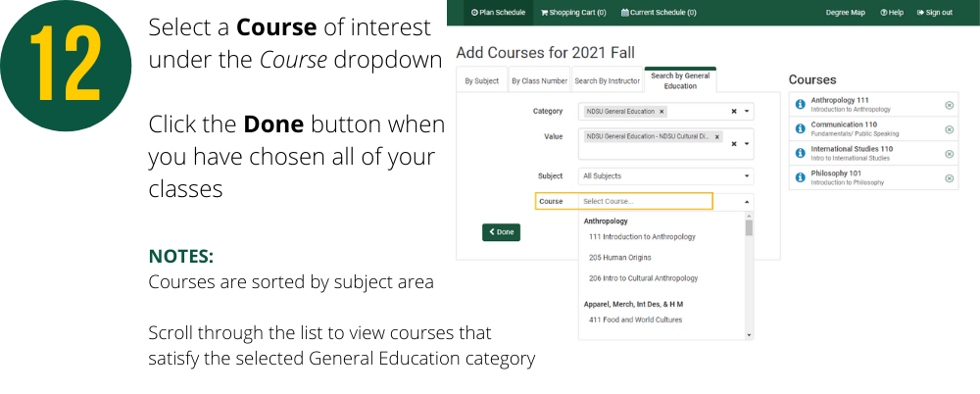Remove Communication 110 from courses list
Image resolution: width=980 pixels, height=394 pixels.
click(x=949, y=129)
